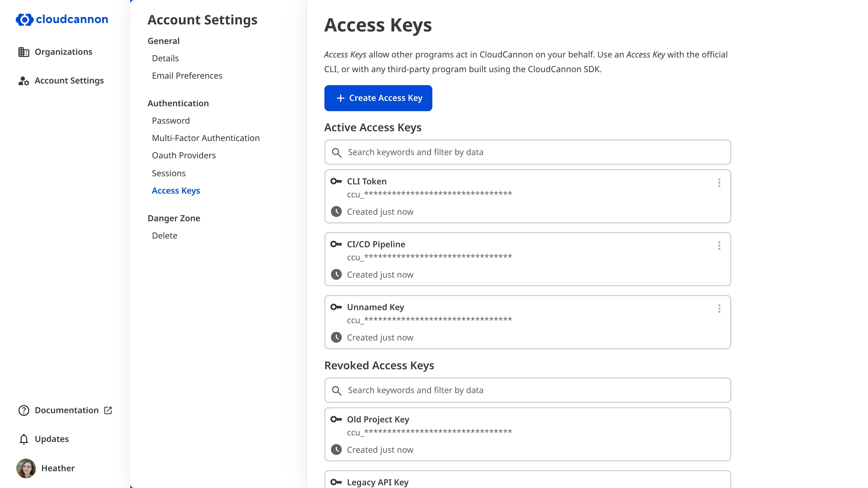Click the CI/CD Pipeline key name
Image resolution: width=868 pixels, height=488 pixels.
376,244
